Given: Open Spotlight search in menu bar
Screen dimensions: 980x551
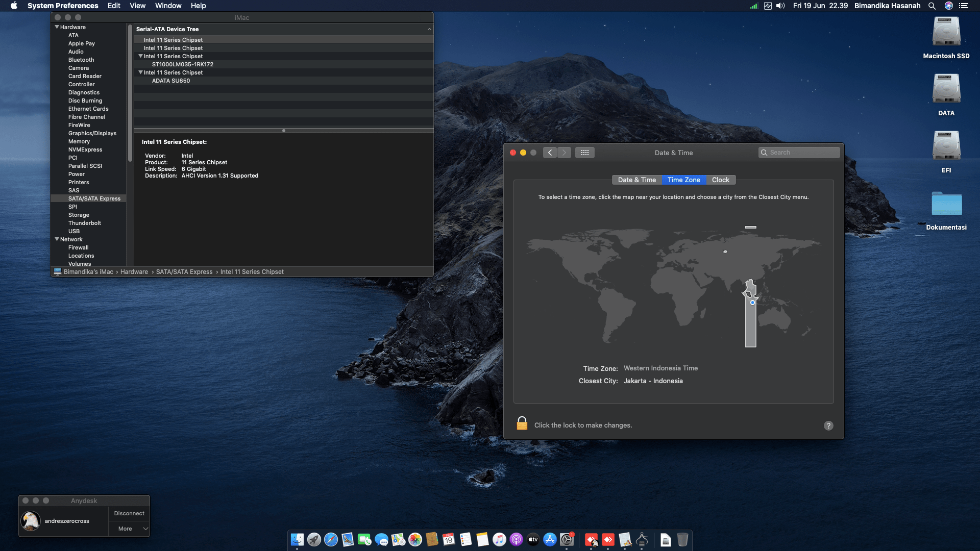Looking at the screenshot, I should [932, 6].
